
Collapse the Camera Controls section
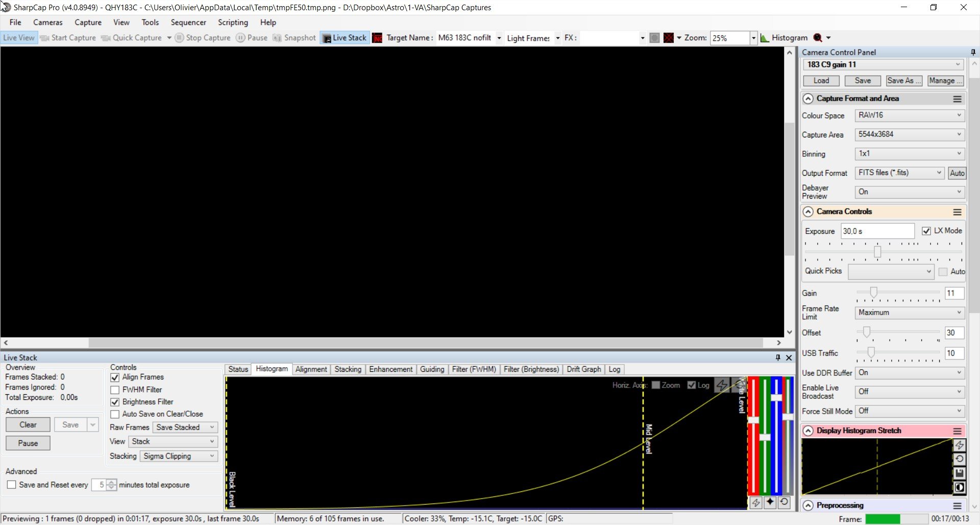[x=808, y=211]
